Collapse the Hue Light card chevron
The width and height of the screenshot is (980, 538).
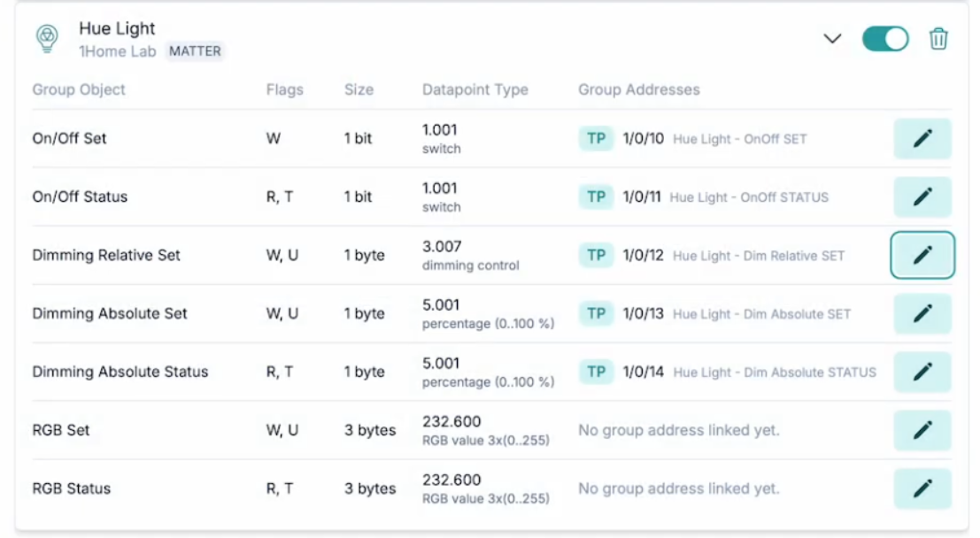831,39
